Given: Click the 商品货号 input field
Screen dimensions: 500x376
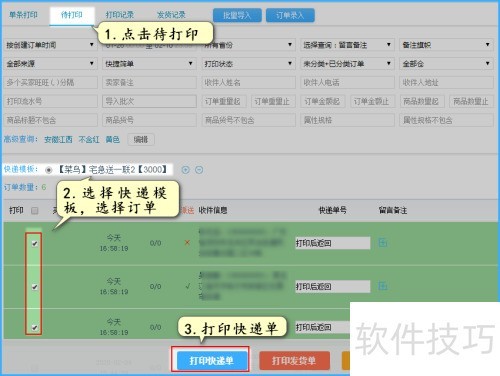Looking at the screenshot, I should pyautogui.click(x=149, y=120).
